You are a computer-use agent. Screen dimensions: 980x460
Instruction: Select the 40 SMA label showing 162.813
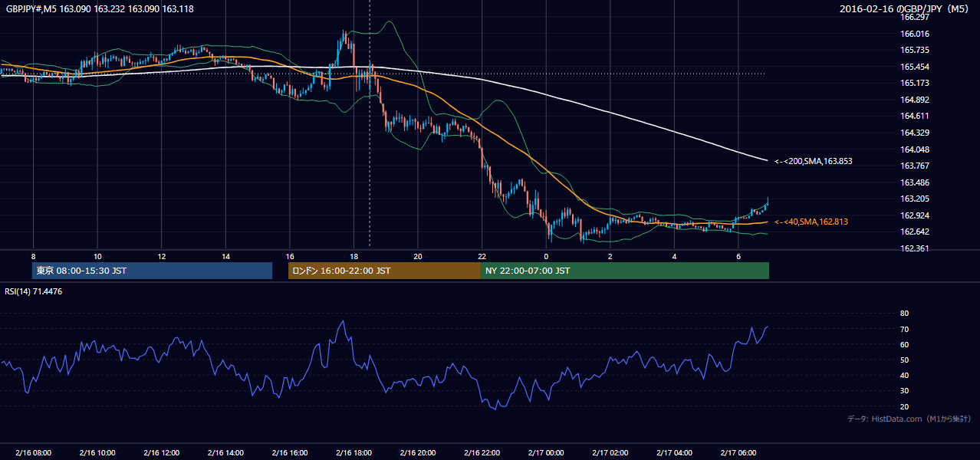(811, 222)
